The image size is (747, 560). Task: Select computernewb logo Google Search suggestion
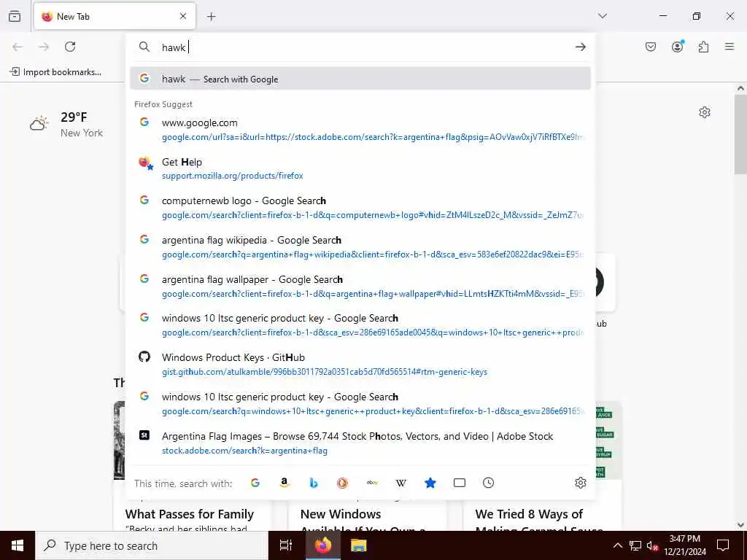[x=360, y=208]
